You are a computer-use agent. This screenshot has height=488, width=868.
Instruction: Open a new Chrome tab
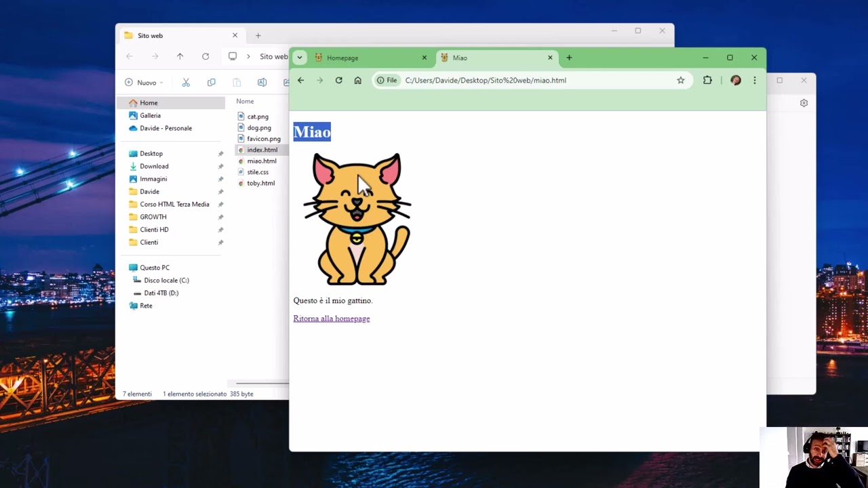click(x=569, y=58)
